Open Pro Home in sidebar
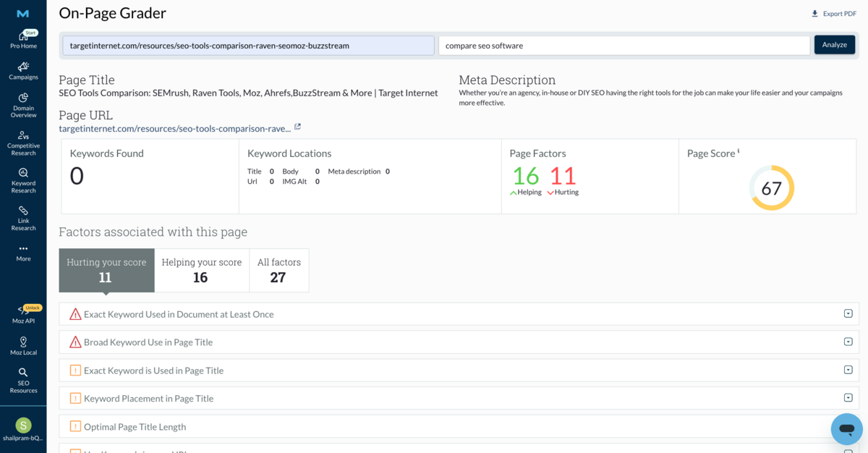This screenshot has height=453, width=868. [x=23, y=40]
